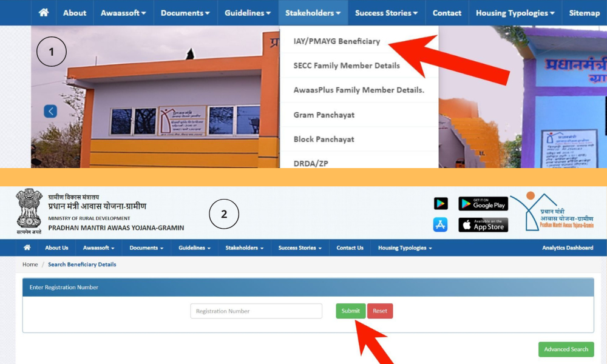
Task: Open Advanced Search
Action: pos(566,349)
